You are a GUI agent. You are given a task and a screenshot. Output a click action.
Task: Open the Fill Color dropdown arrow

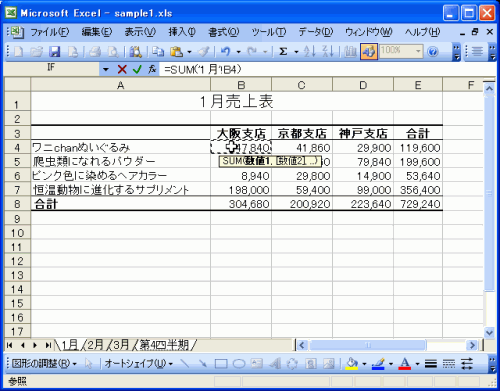(x=364, y=364)
